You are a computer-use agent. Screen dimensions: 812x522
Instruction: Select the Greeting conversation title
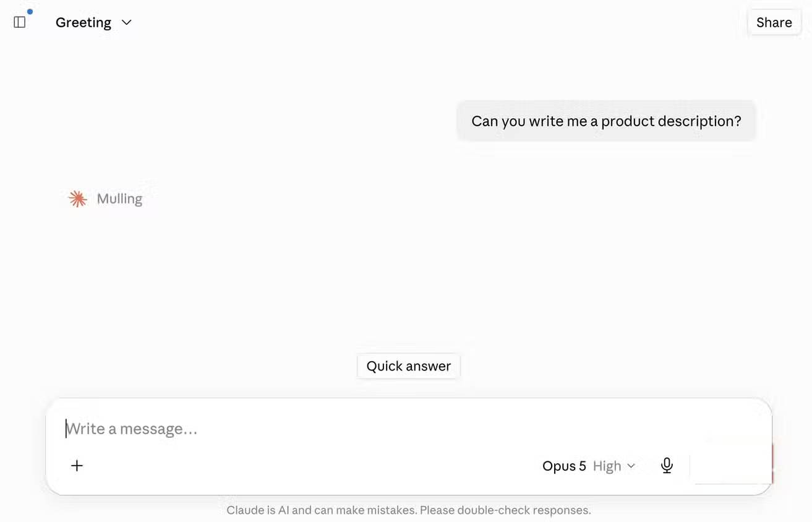click(x=83, y=22)
